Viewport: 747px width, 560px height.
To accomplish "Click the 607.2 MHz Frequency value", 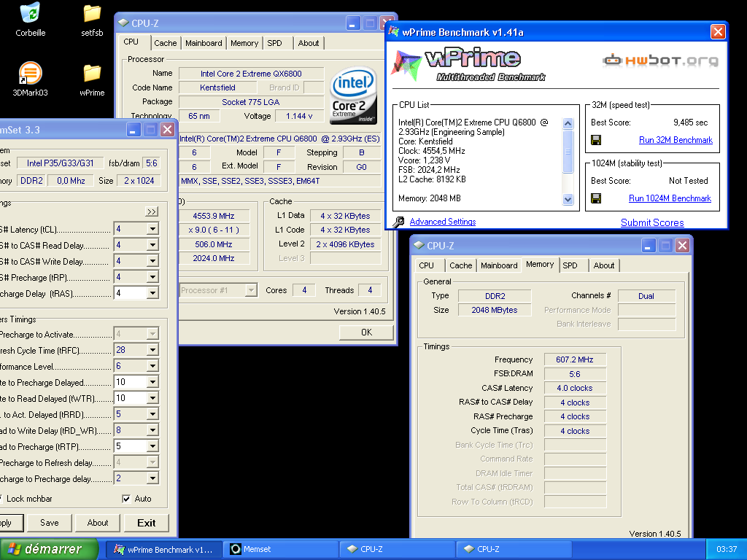I will (575, 359).
